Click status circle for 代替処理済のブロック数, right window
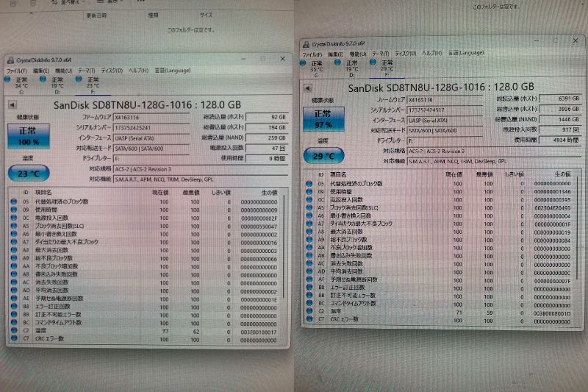This screenshot has height=392, width=588. (x=309, y=184)
